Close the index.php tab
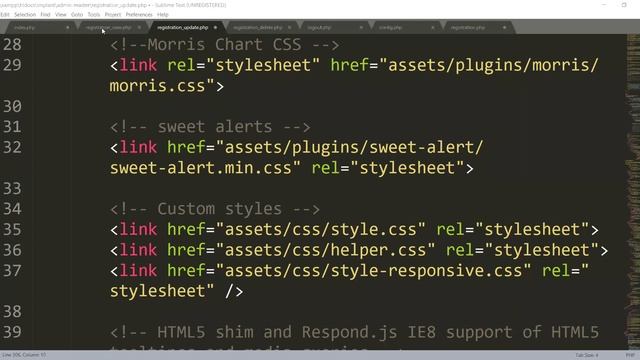The width and height of the screenshot is (640, 360). [68, 28]
